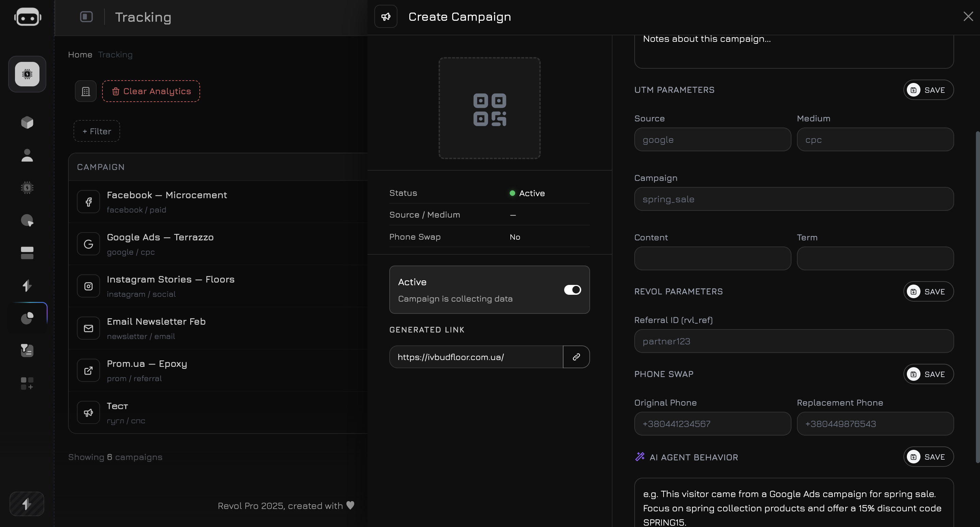The width and height of the screenshot is (980, 527).
Task: Open the Home breadcrumb
Action: 80,54
